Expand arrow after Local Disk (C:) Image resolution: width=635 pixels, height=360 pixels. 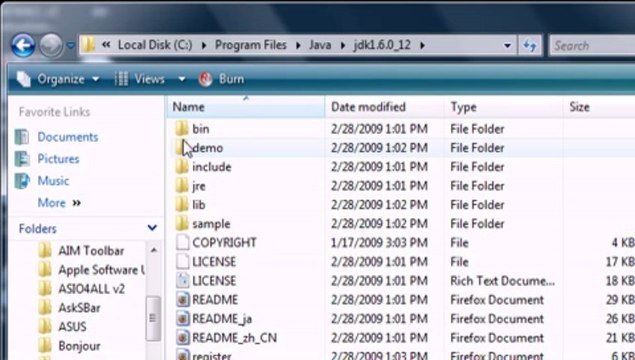point(204,45)
